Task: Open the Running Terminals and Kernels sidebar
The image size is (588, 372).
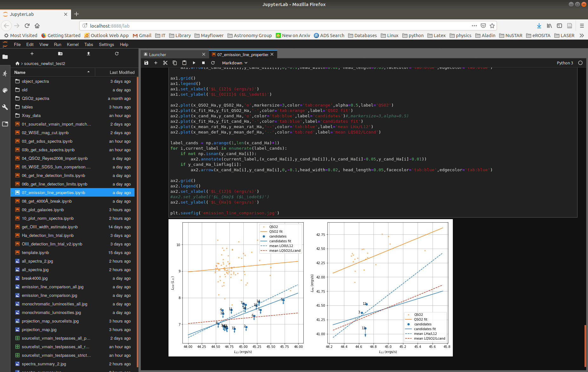Action: point(5,74)
